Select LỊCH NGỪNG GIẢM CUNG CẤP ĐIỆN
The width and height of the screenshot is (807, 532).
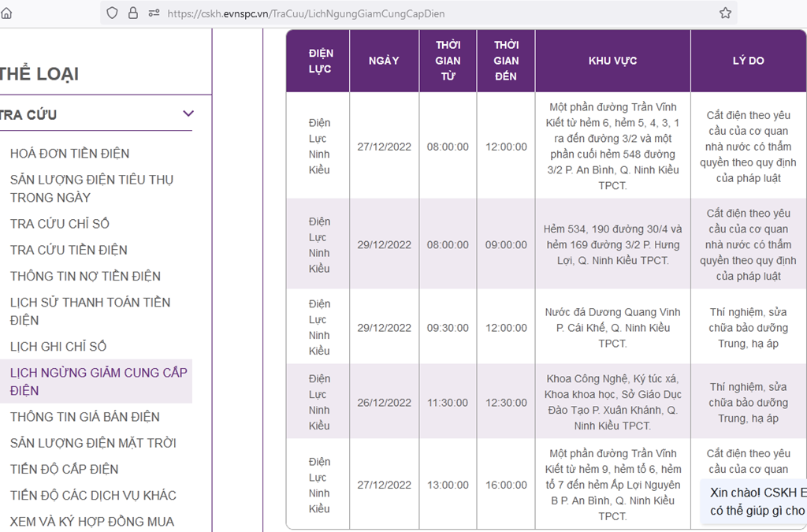tap(99, 381)
